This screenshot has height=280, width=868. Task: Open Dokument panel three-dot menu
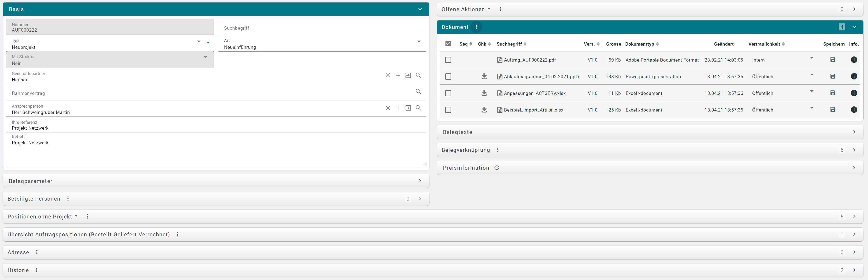[x=476, y=27]
